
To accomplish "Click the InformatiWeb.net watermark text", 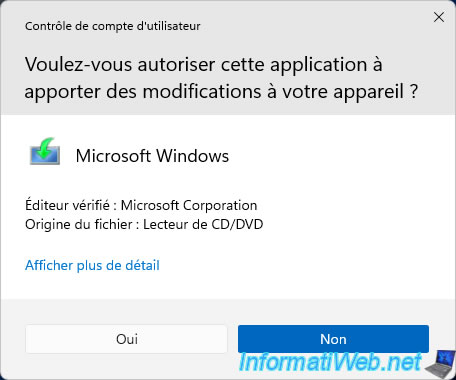I will click(330, 362).
